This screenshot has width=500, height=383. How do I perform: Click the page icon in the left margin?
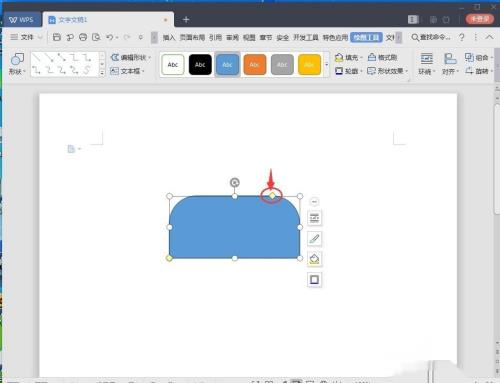71,149
